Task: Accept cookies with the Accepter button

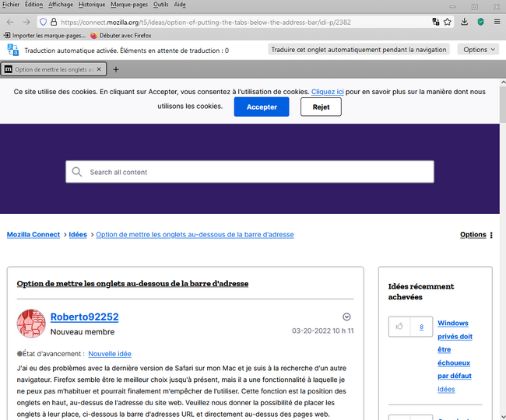Action: point(262,107)
